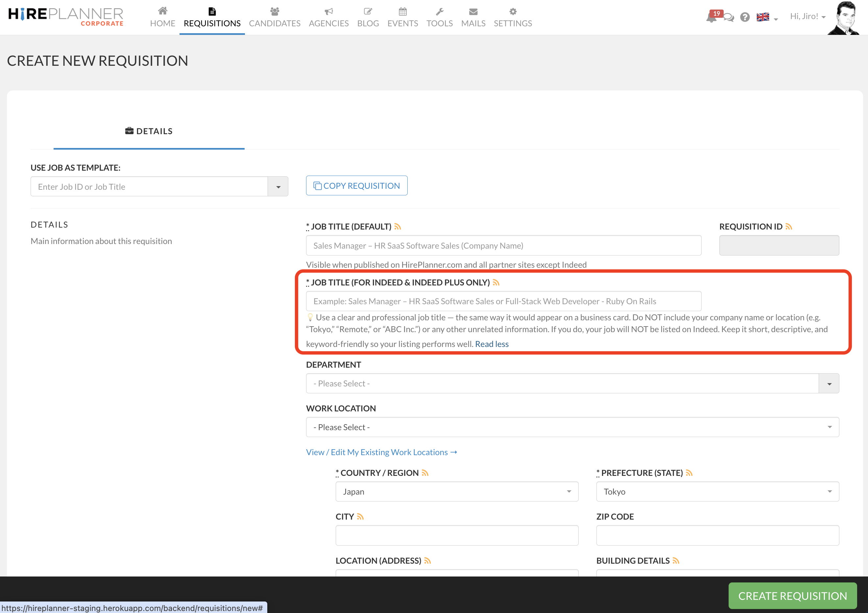Open the Department dropdown
Screen dimensions: 868x613
pos(572,383)
